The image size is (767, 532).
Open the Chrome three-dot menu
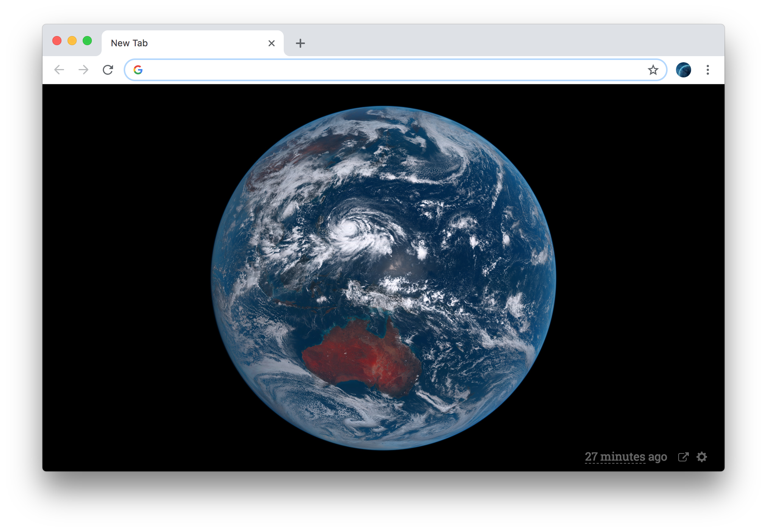click(x=707, y=70)
